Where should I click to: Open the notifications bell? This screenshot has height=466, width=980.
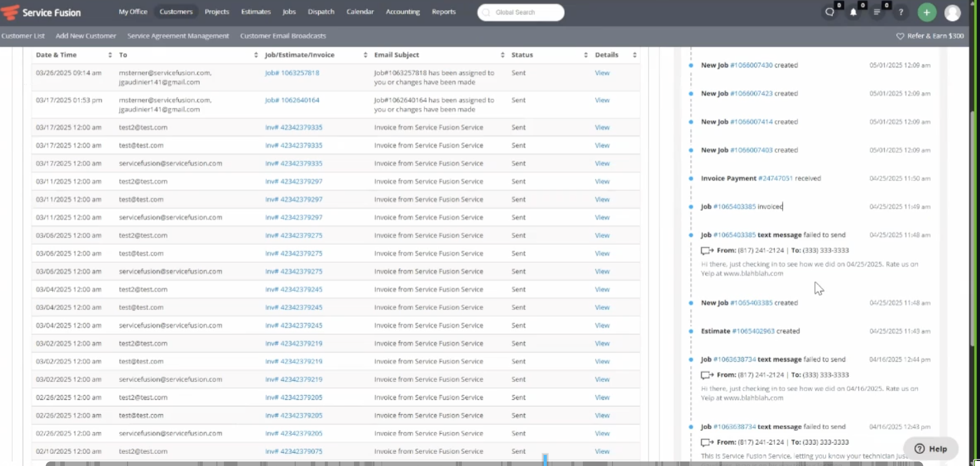click(x=853, y=13)
